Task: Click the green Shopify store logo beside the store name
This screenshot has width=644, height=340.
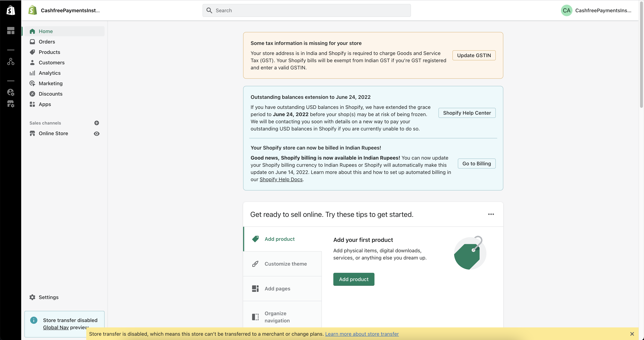Action: (x=33, y=10)
